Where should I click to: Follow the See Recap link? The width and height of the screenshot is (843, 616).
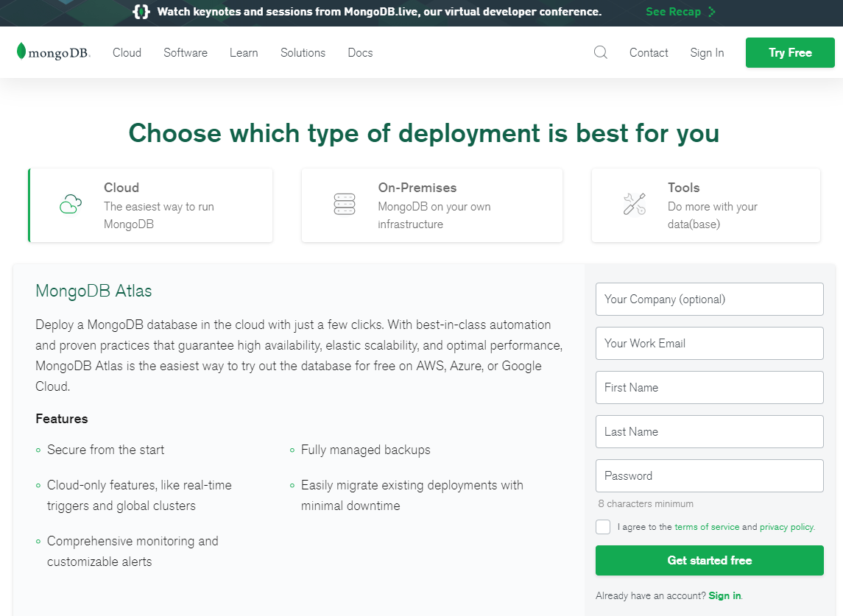coord(673,12)
